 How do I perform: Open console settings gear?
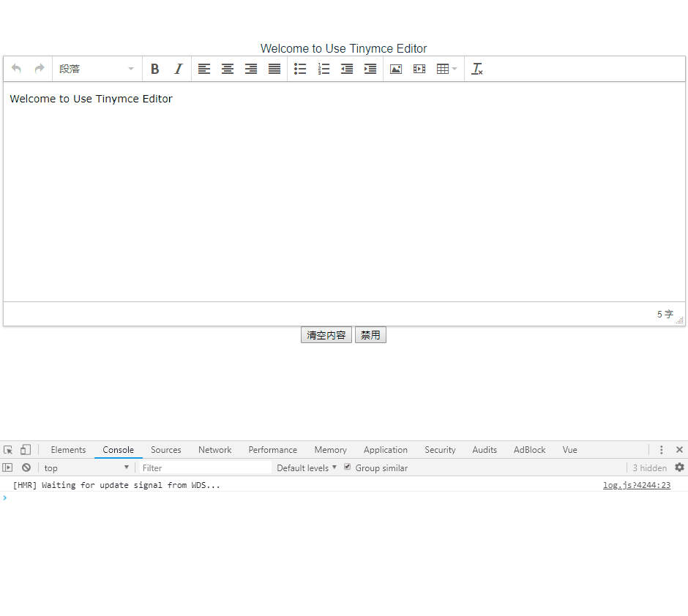[679, 467]
